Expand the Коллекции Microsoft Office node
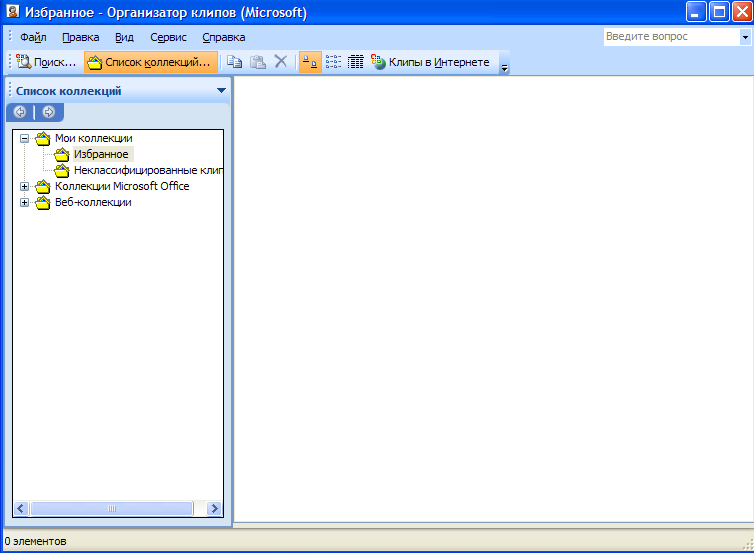Viewport: 754px width, 553px height. pos(24,187)
